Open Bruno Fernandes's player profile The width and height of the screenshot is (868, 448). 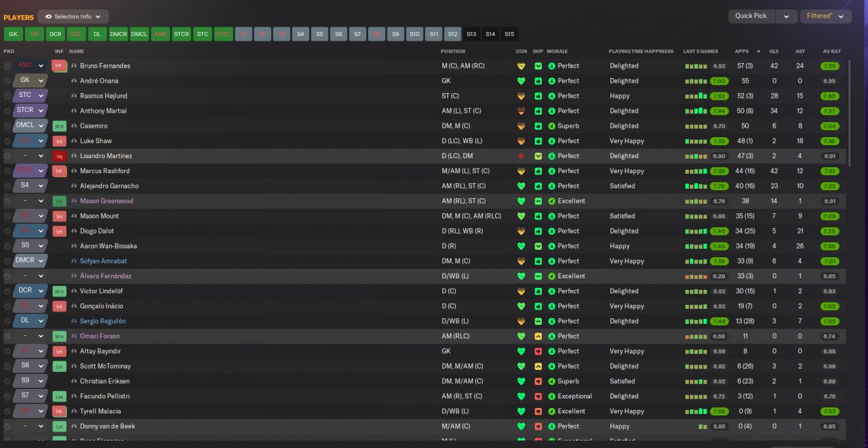pos(105,66)
